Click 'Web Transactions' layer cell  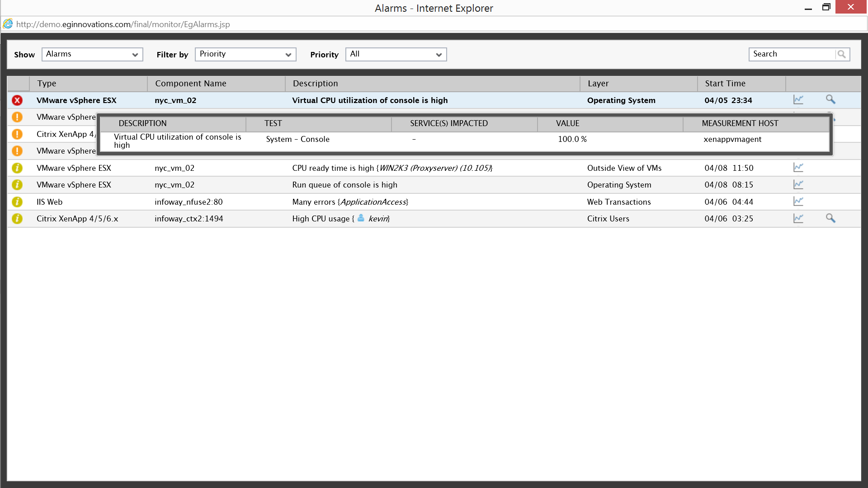click(619, 202)
